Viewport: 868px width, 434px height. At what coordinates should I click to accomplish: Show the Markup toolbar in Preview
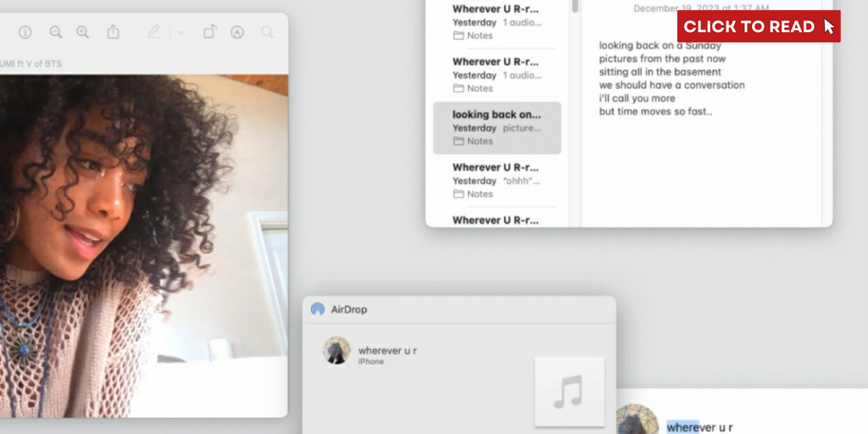click(x=237, y=32)
